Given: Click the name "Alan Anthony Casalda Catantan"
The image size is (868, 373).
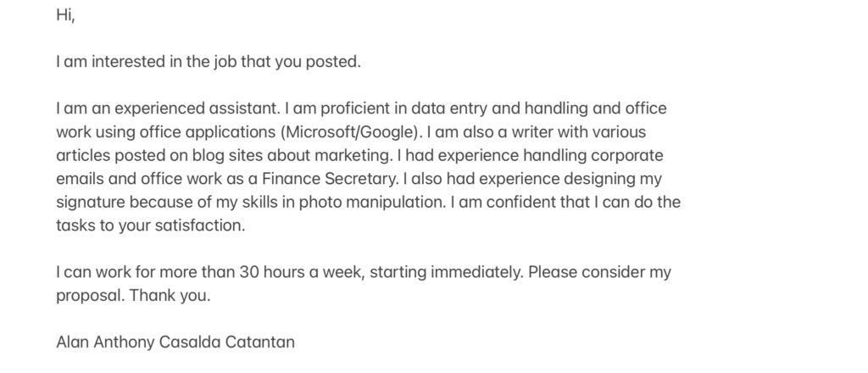Looking at the screenshot, I should point(175,342).
